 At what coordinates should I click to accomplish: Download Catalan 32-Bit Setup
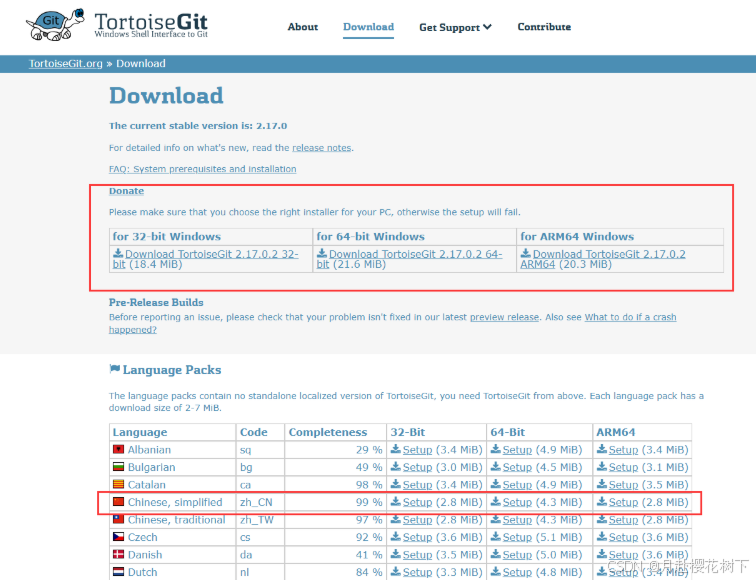click(417, 485)
